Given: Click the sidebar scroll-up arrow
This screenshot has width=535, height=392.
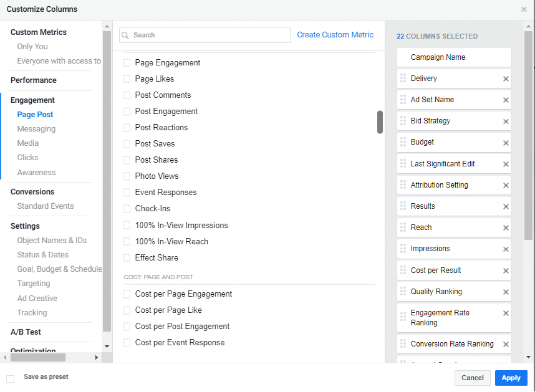Looking at the screenshot, I should coord(107,26).
